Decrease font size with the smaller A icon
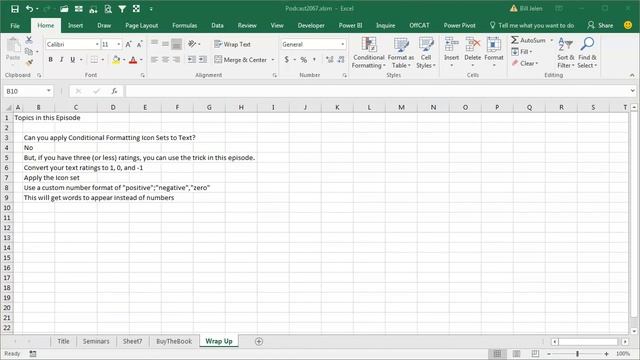 [140, 44]
